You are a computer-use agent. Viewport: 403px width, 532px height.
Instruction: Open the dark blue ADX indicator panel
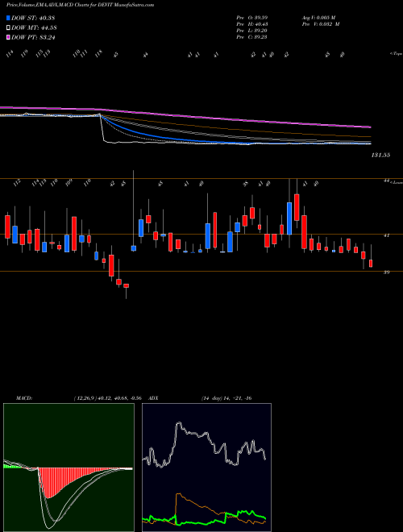click(x=206, y=468)
